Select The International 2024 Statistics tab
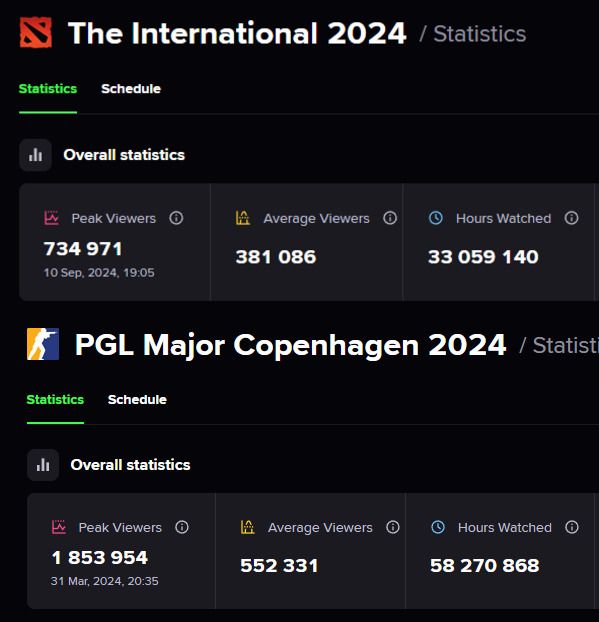599x622 pixels. pyautogui.click(x=48, y=89)
